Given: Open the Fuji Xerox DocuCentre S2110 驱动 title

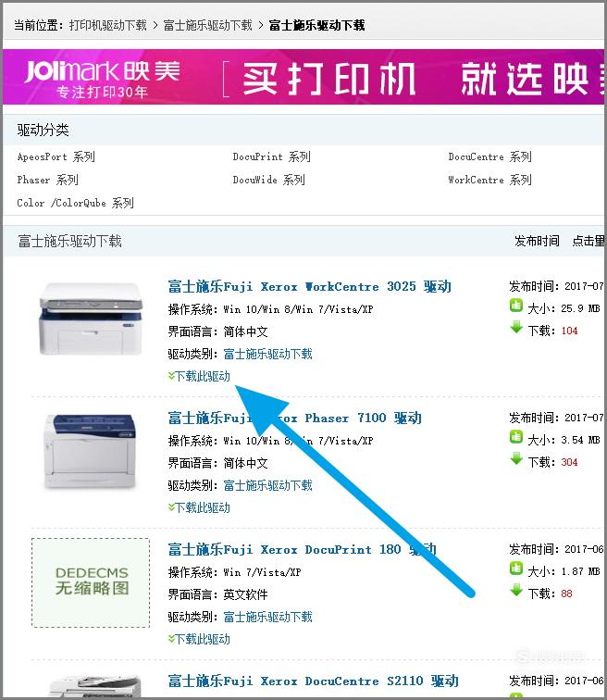Looking at the screenshot, I should (313, 681).
